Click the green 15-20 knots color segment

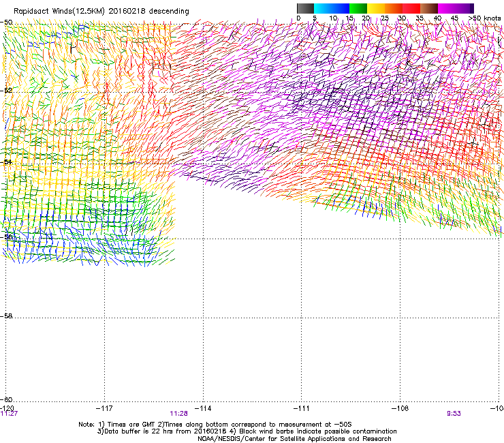tap(358, 8)
